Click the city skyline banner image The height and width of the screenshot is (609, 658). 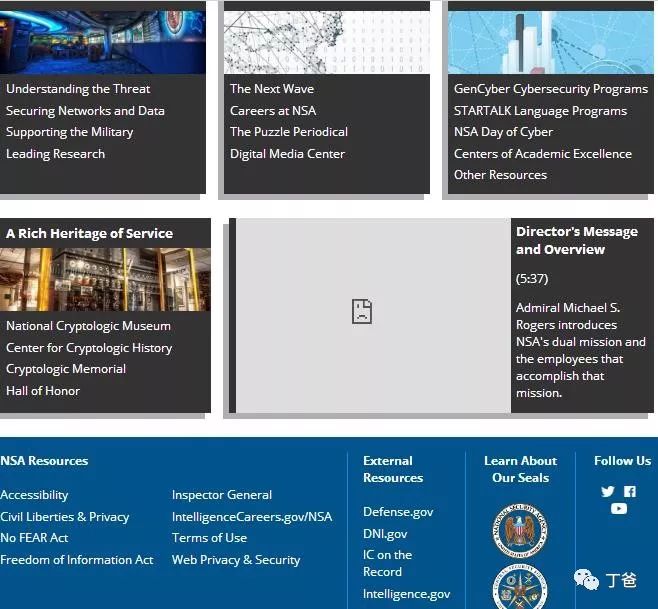(x=551, y=42)
